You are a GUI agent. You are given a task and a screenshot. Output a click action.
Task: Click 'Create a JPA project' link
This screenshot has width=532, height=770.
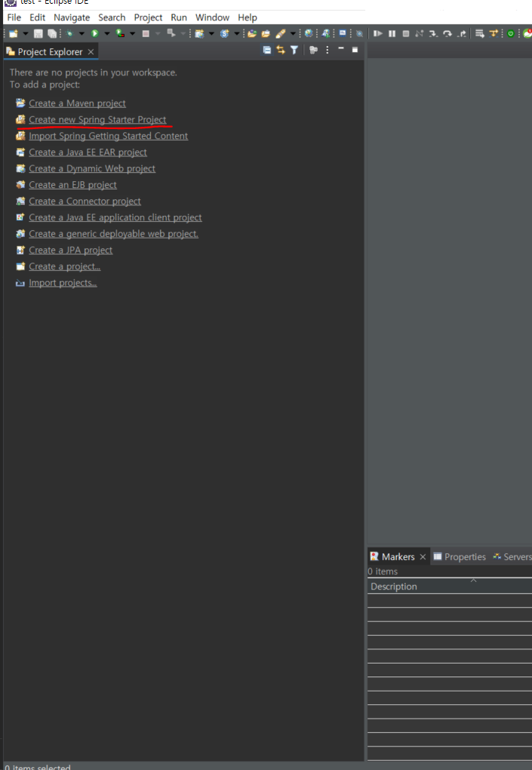click(71, 250)
